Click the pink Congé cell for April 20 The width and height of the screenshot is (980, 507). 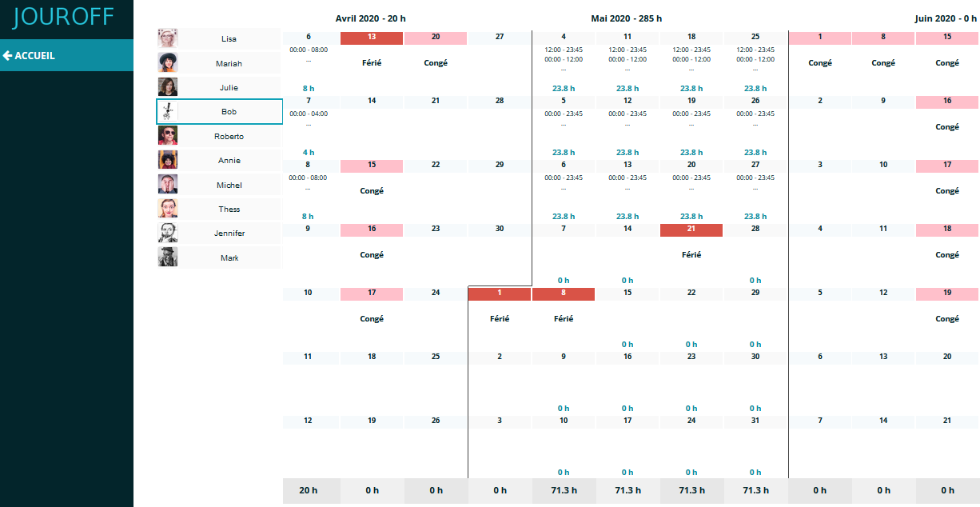436,38
